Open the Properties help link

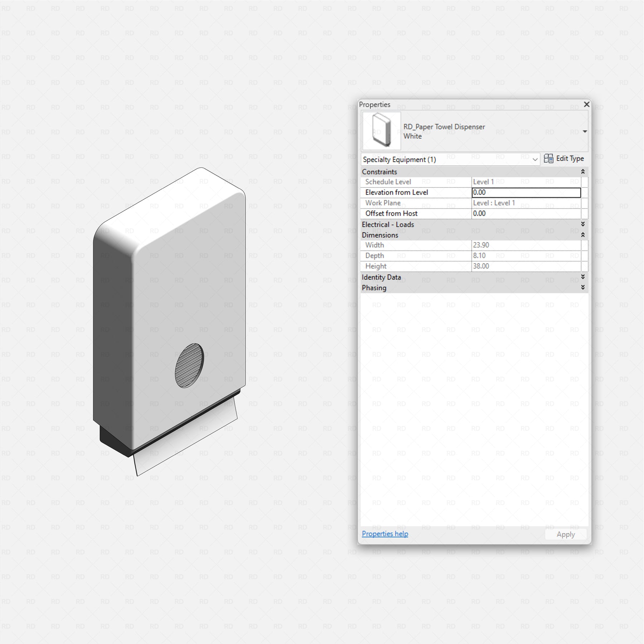click(x=385, y=534)
